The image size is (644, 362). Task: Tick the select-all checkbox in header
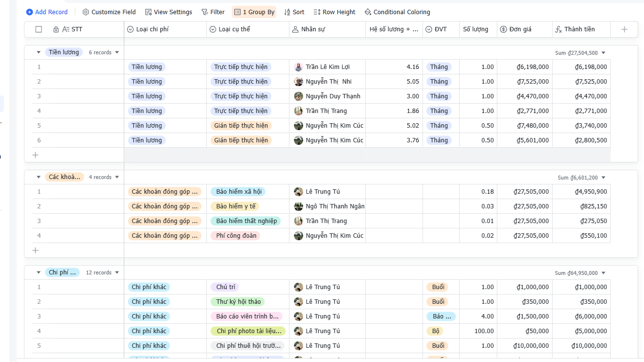[x=39, y=29]
